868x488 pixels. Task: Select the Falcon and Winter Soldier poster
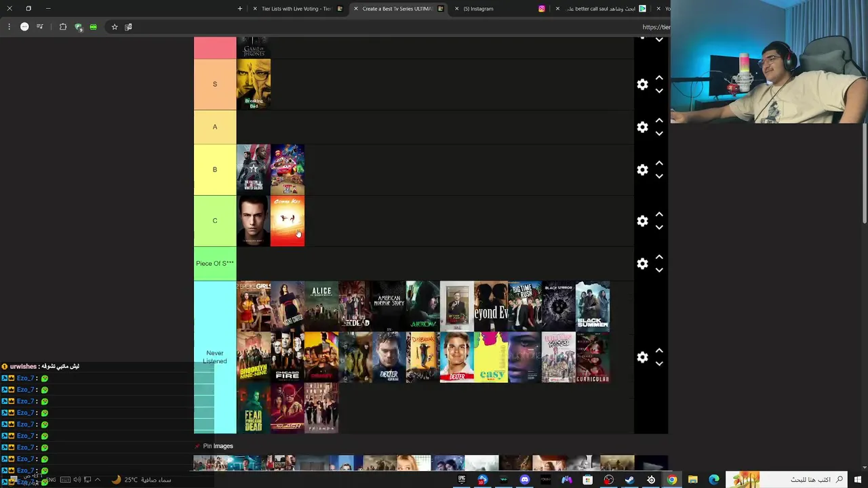click(254, 169)
